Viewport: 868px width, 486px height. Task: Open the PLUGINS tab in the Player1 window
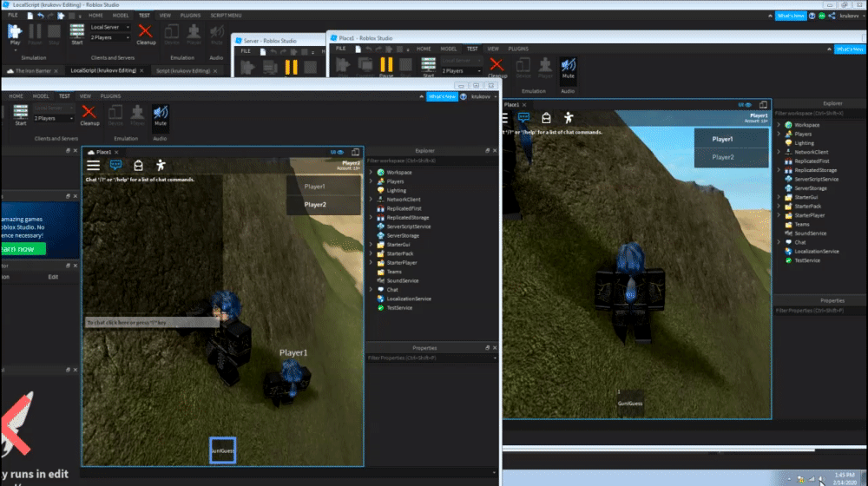[x=518, y=49]
